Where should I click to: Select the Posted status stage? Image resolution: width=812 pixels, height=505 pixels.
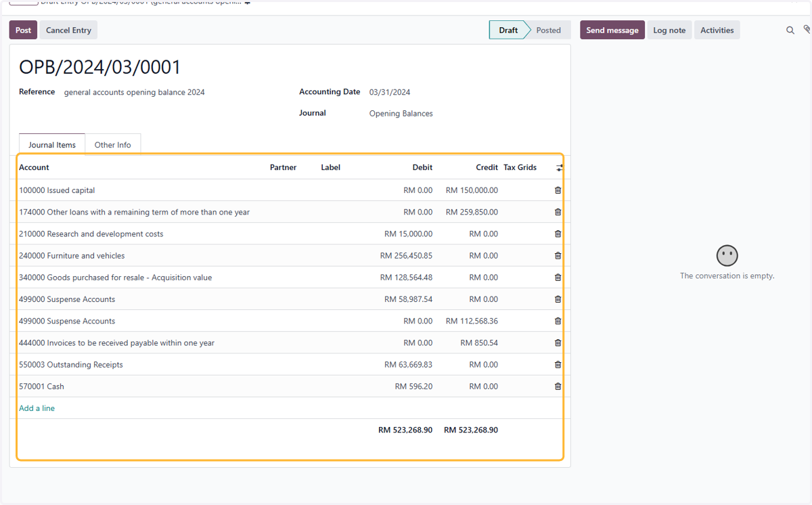[x=549, y=30]
